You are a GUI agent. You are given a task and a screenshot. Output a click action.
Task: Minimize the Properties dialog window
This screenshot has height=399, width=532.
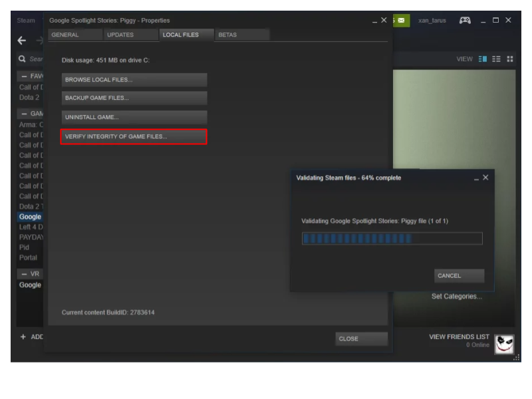[374, 21]
